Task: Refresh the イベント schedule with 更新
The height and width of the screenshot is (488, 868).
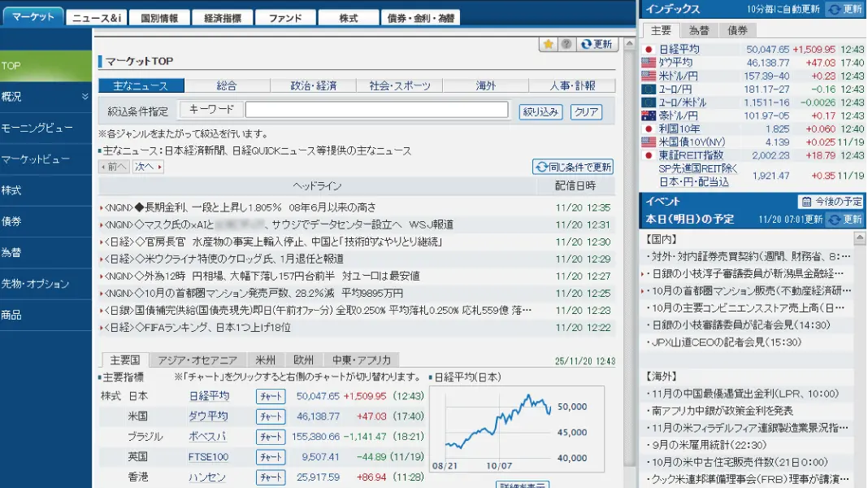Action: click(x=844, y=220)
